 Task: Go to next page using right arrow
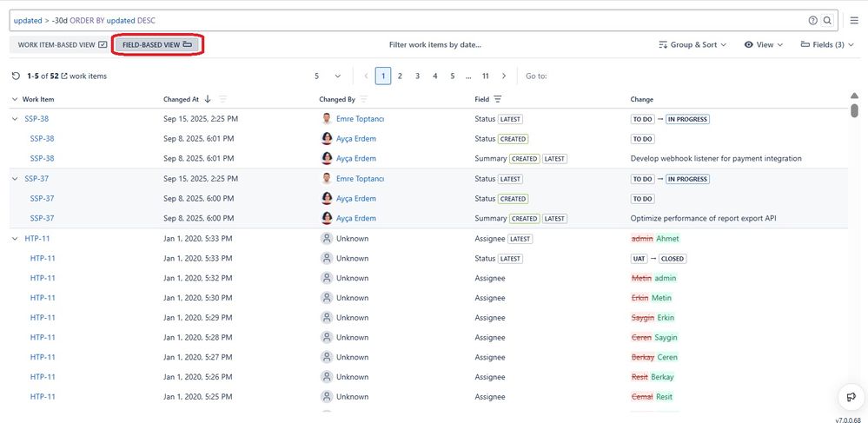click(504, 76)
